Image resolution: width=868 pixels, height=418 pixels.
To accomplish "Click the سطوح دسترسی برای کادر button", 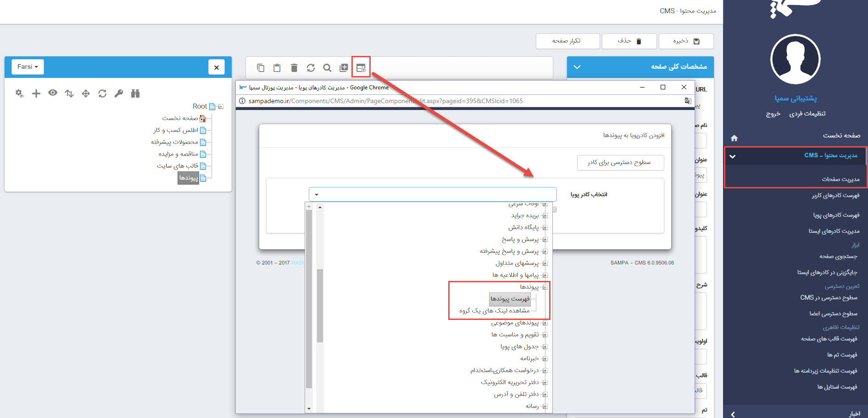I will point(620,162).
